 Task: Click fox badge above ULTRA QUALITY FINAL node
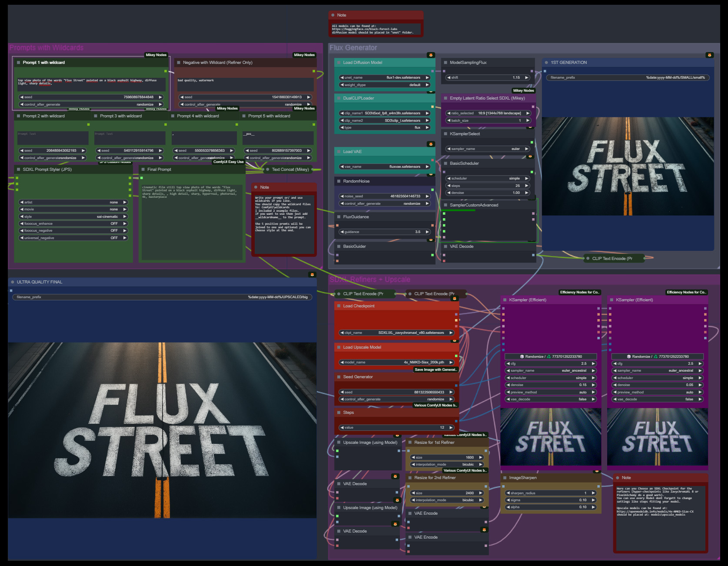pyautogui.click(x=312, y=275)
